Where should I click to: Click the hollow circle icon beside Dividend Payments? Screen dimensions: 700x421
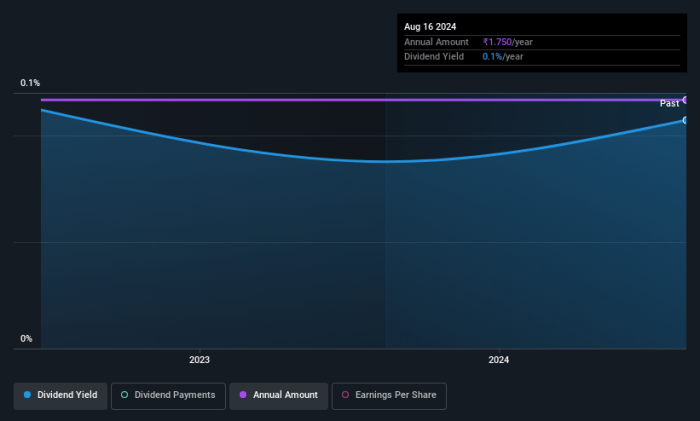tap(124, 395)
